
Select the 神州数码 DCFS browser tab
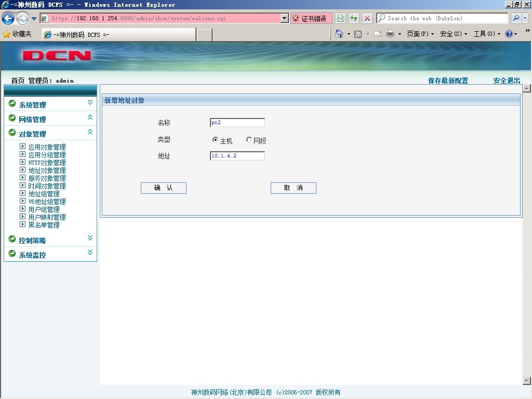[x=119, y=35]
